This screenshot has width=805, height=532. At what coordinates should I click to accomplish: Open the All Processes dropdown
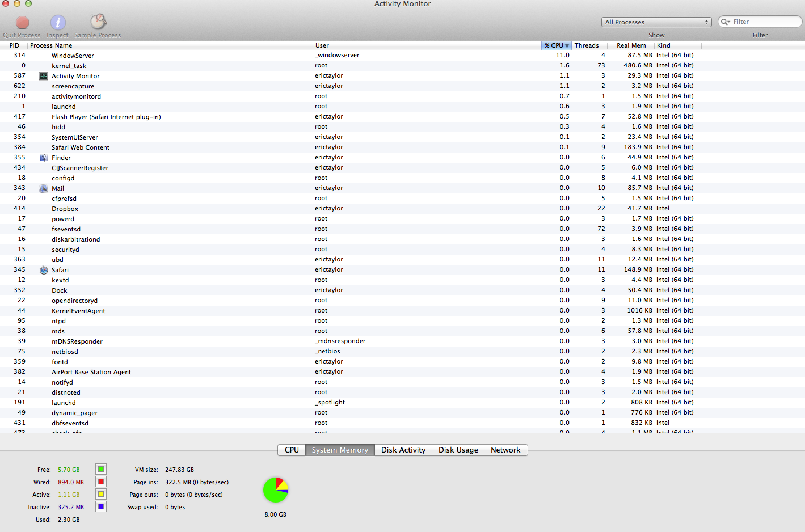tap(656, 22)
